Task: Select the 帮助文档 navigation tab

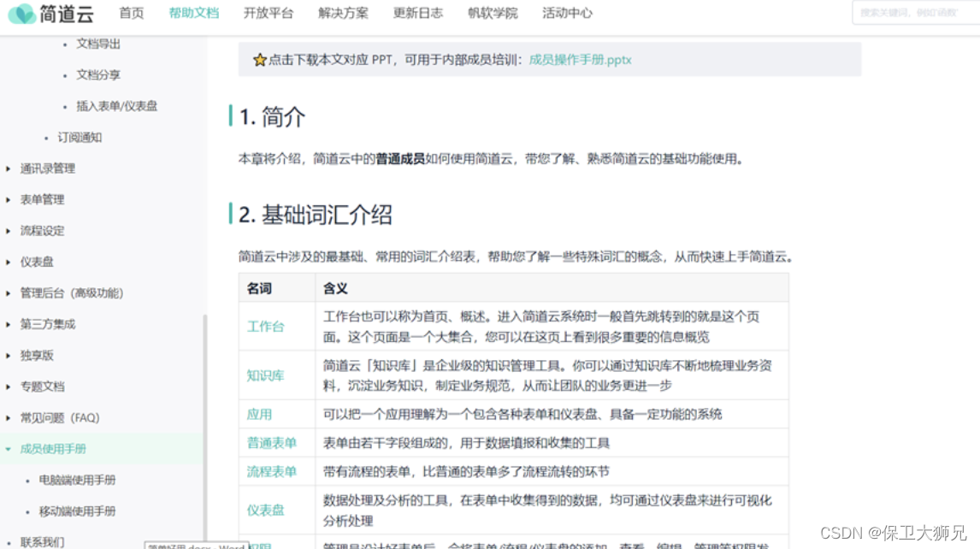Action: 194,13
